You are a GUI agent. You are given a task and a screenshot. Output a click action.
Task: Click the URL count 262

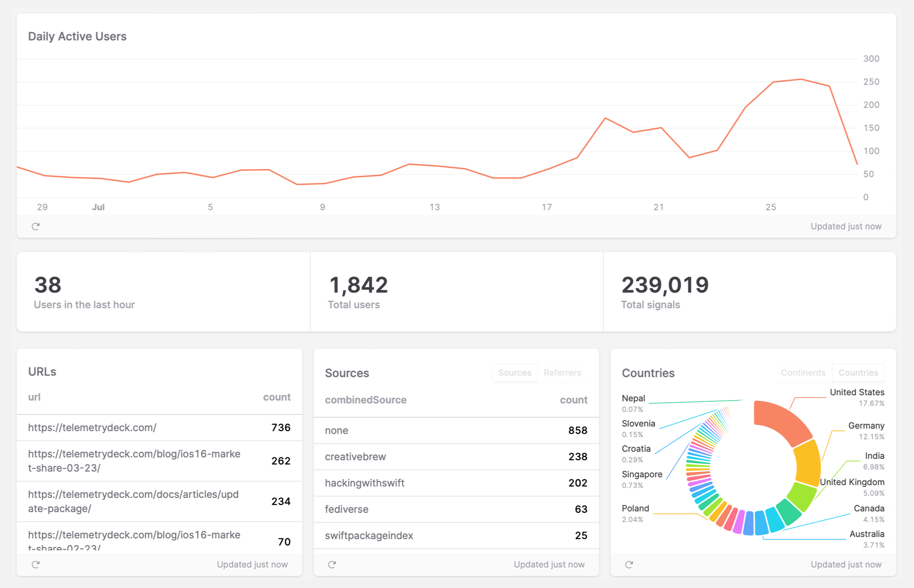point(281,461)
